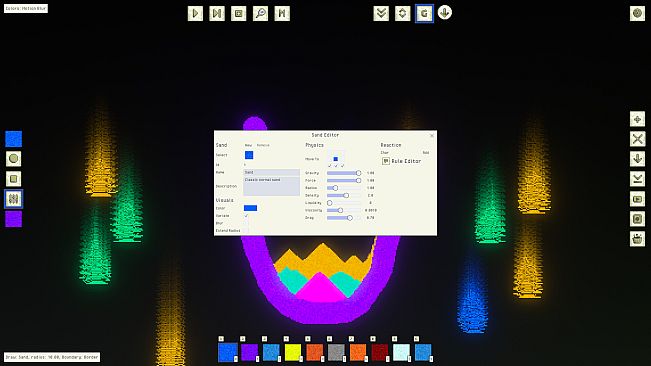Close the Sand Editor window
Viewport: 651px width, 366px height.
pos(432,135)
